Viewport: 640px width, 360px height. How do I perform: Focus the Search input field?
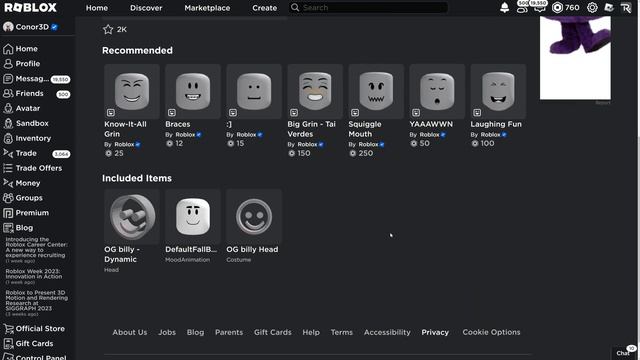[369, 7]
